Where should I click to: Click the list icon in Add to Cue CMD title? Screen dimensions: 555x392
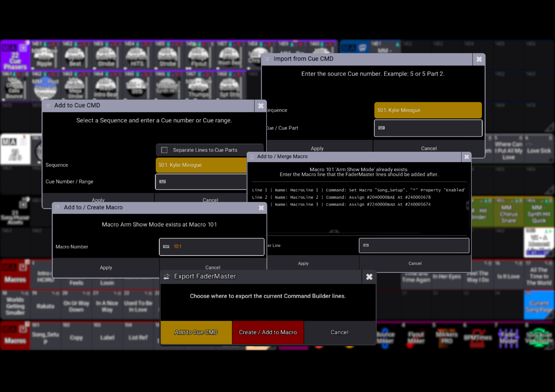48,106
